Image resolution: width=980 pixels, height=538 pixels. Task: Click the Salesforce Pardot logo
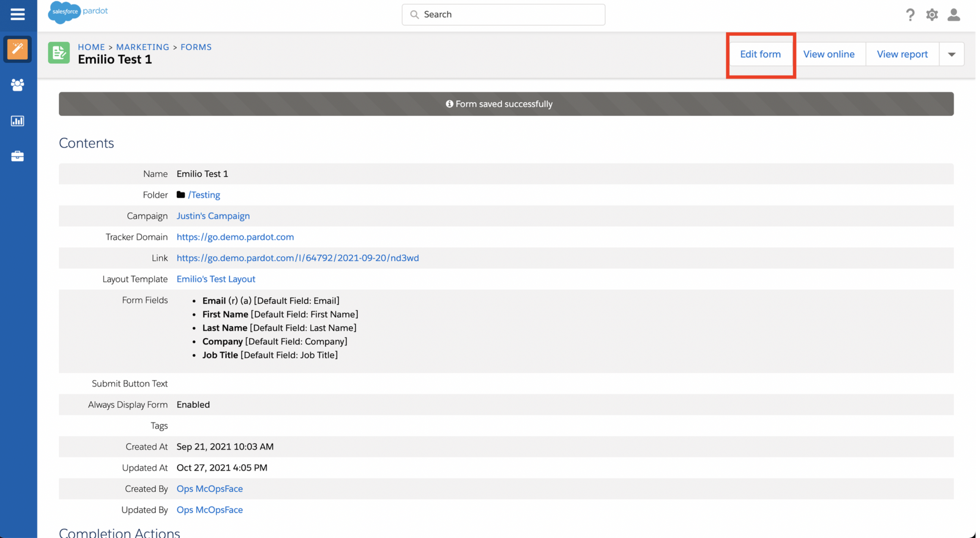point(78,12)
